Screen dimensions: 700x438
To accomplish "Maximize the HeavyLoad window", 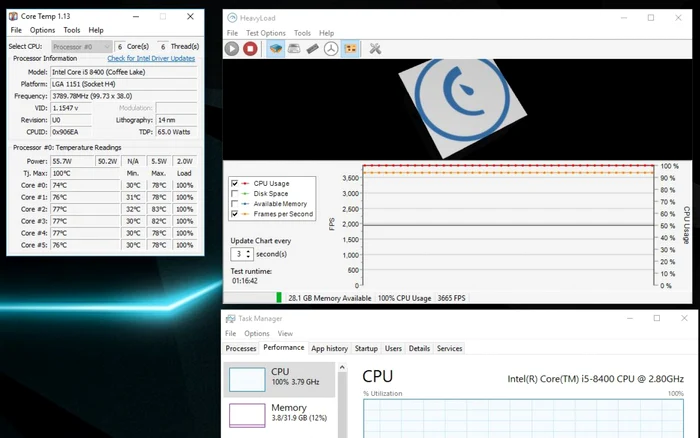I will 651,18.
